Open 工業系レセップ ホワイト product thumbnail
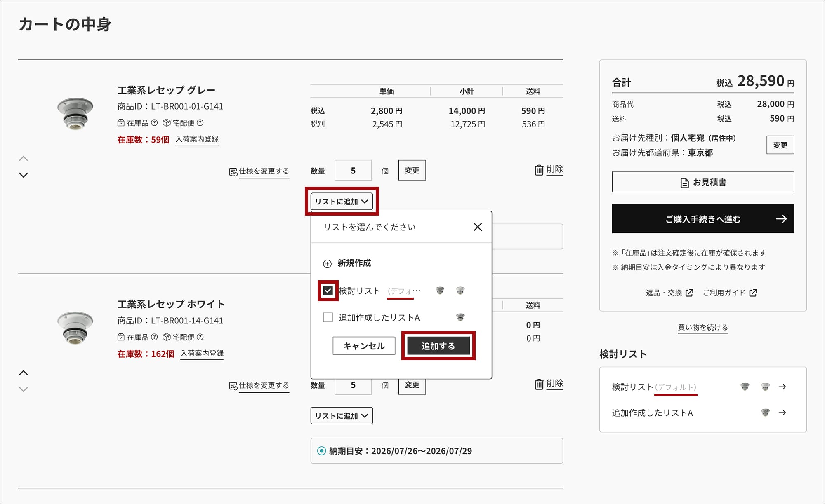Viewport: 825px width, 504px height. tap(75, 328)
